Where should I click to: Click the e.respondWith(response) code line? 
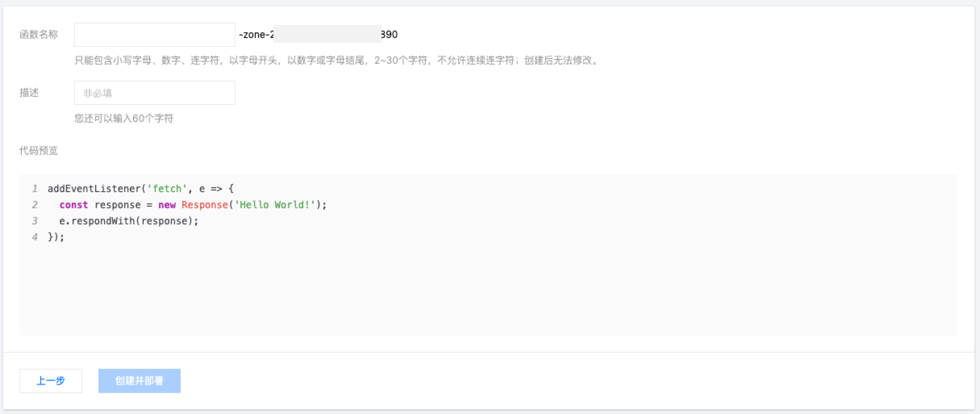tap(129, 221)
